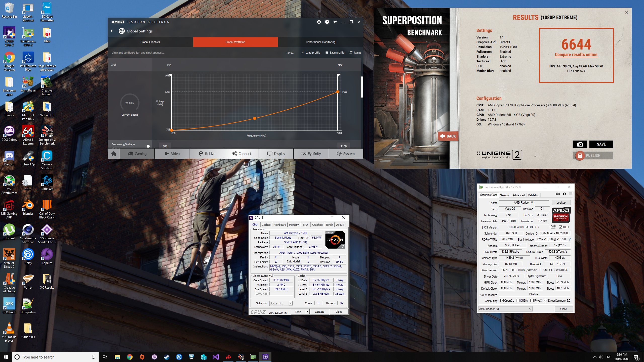Take a Superposition result screenshot via camera icon
This screenshot has height=362, width=644.
coord(580,144)
